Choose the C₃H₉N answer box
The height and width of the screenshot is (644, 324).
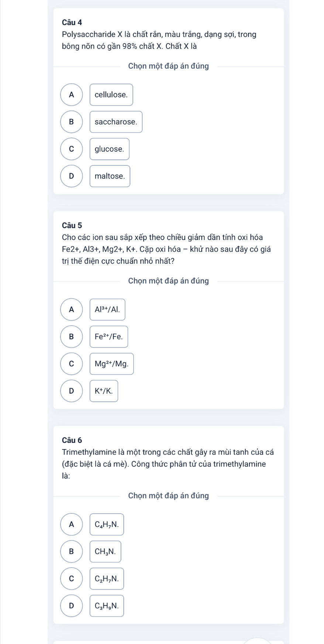click(107, 606)
